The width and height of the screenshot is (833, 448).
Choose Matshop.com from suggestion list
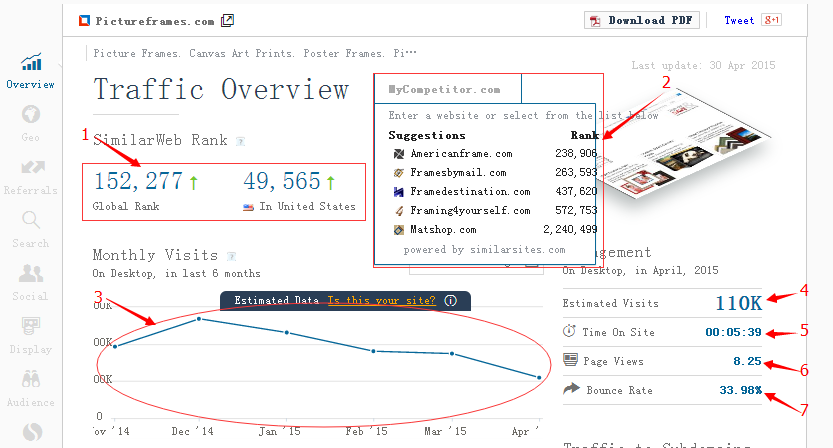point(445,230)
